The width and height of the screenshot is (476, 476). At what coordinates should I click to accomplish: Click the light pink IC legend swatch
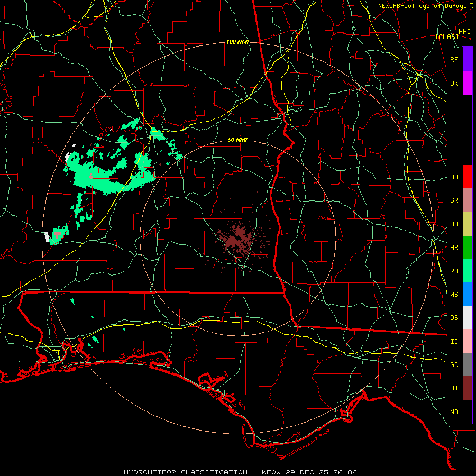pos(467,341)
